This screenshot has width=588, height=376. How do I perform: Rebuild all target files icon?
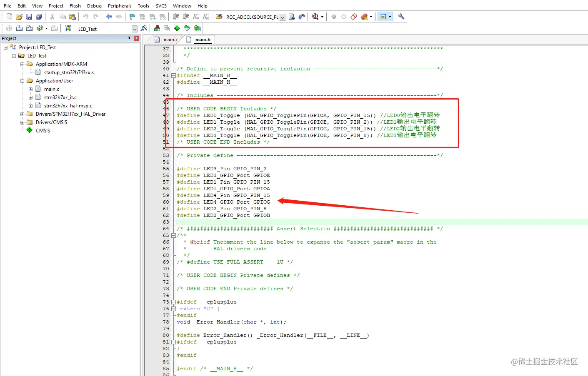pos(29,28)
